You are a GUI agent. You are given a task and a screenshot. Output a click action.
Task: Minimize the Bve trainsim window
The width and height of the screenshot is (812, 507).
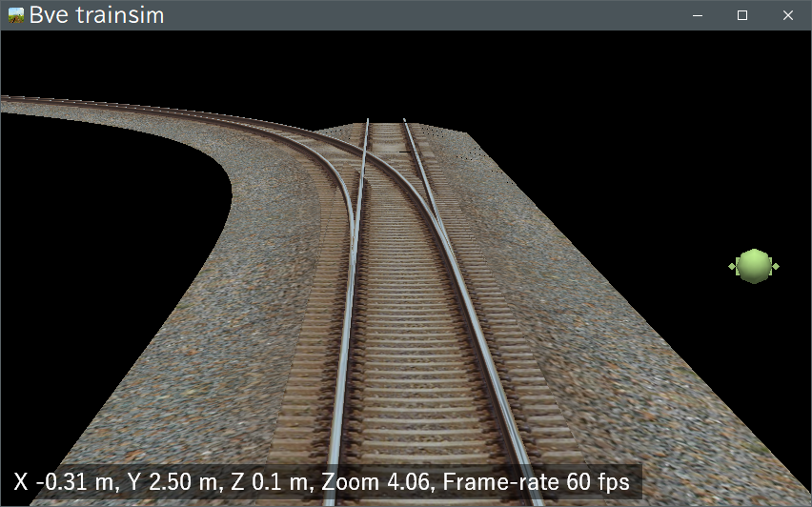click(698, 15)
